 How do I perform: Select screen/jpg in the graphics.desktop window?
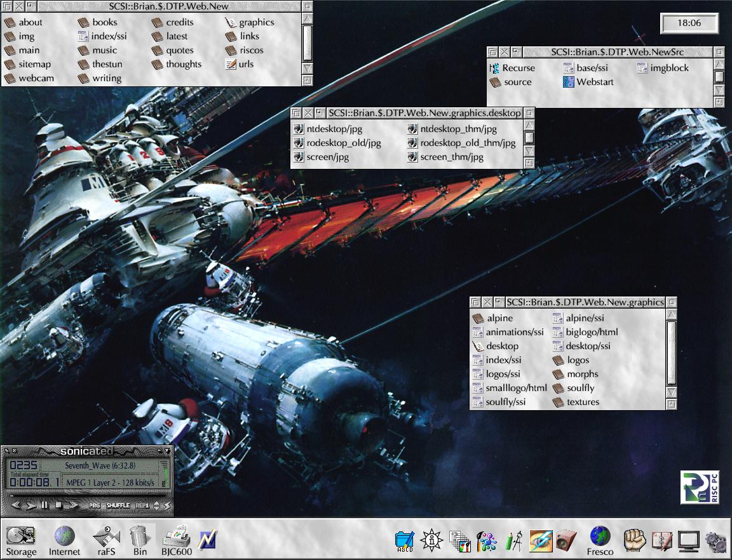[321, 157]
